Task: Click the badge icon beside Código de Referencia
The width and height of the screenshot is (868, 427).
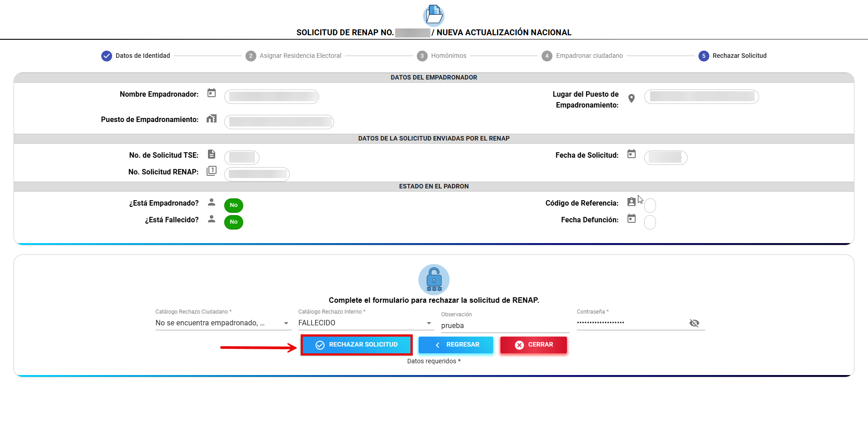Action: (632, 202)
